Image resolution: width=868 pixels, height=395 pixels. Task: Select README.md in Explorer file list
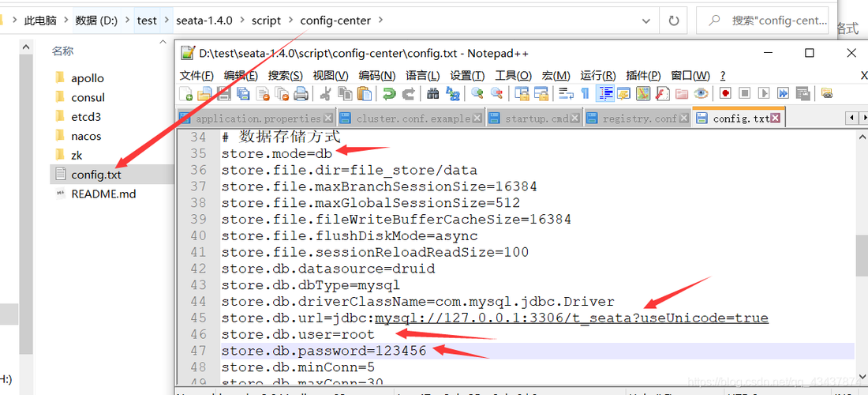103,194
